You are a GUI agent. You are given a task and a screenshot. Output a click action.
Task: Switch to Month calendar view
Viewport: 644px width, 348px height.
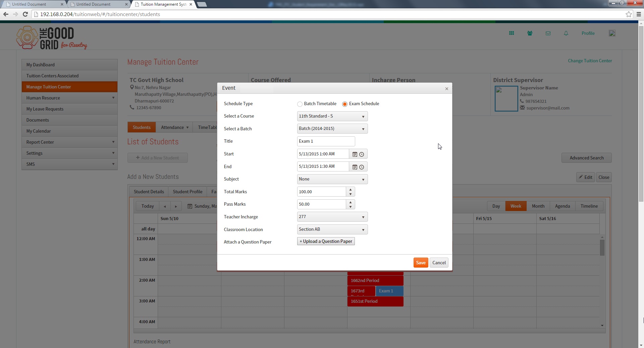(x=538, y=206)
